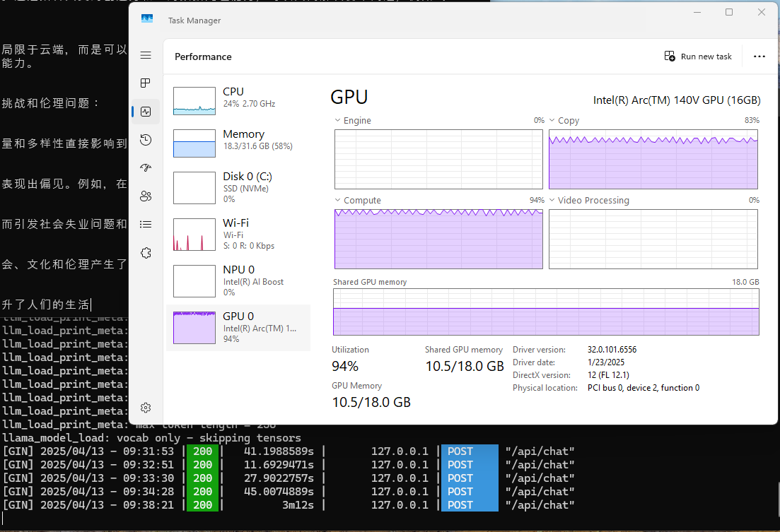This screenshot has width=780, height=532.
Task: Click the 94% Utilization value
Action: [345, 367]
